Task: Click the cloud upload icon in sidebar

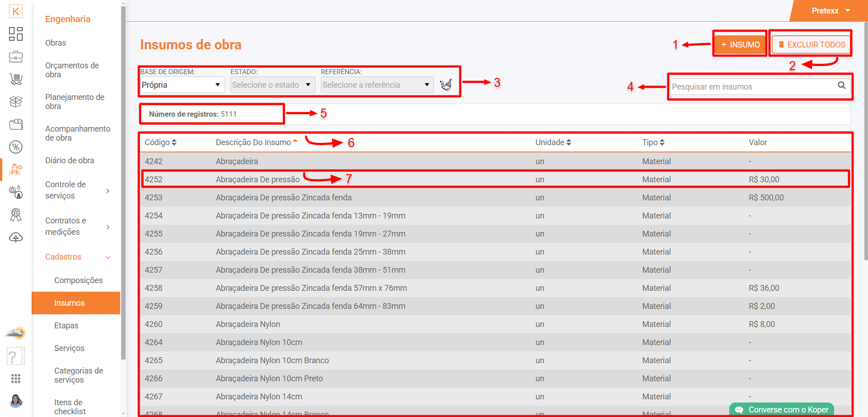Action: 16,237
